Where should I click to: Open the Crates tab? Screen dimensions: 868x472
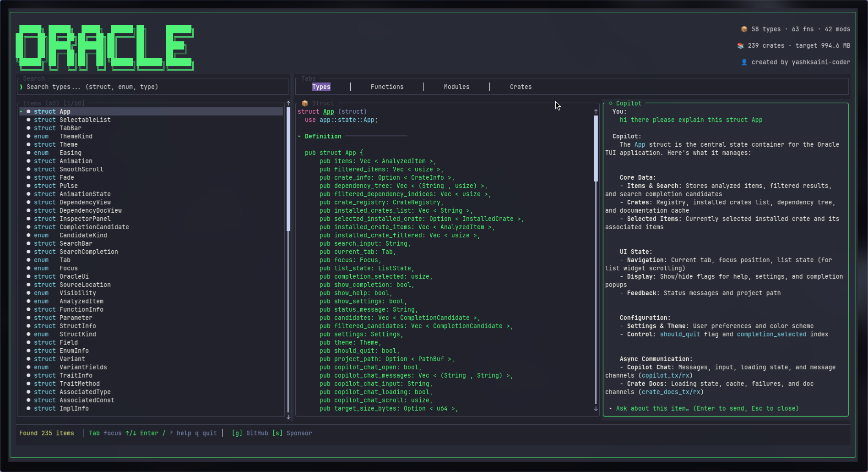[x=521, y=87]
